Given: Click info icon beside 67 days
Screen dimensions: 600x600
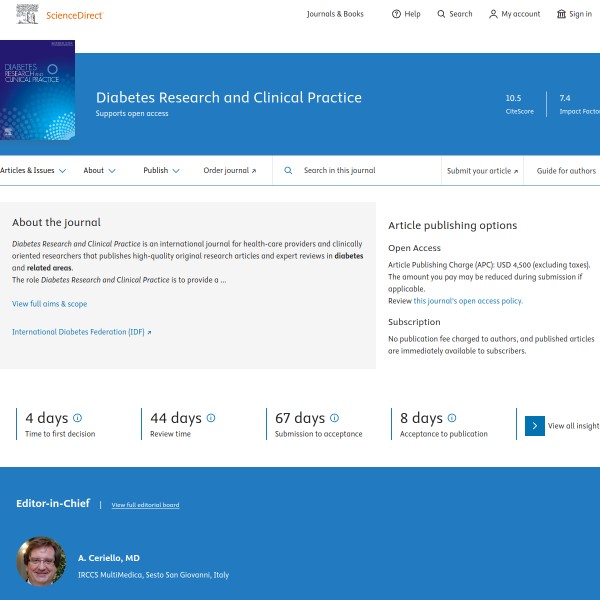Looking at the screenshot, I should click(x=334, y=418).
